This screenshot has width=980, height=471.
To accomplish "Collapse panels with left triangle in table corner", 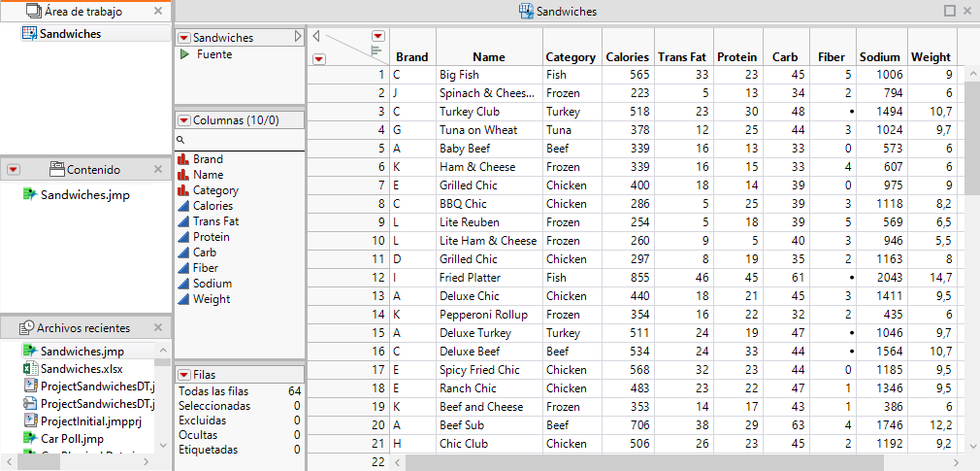I will click(x=316, y=35).
